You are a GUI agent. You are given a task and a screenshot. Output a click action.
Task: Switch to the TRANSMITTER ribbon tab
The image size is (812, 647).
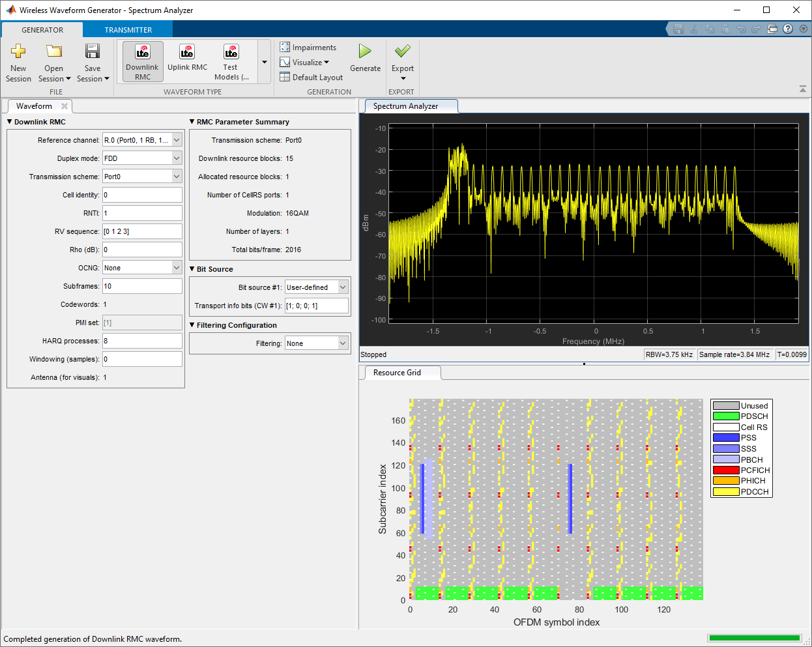128,29
